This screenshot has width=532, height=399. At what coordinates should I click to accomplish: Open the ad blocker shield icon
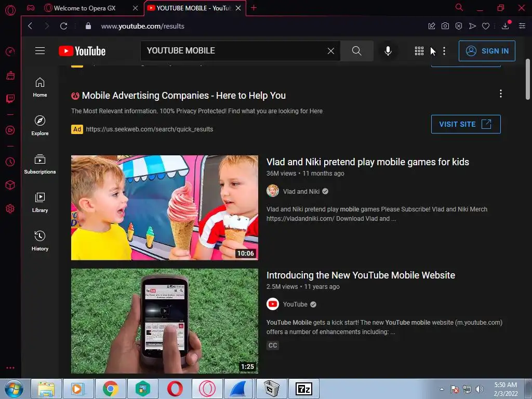(x=459, y=26)
